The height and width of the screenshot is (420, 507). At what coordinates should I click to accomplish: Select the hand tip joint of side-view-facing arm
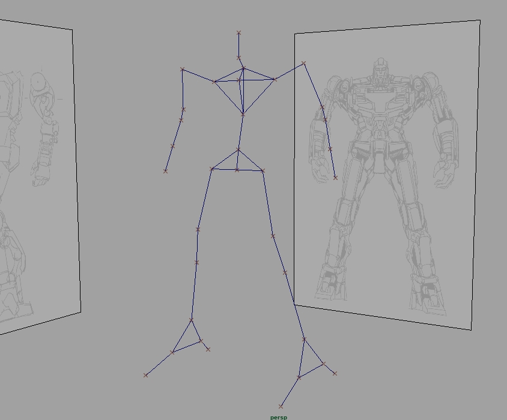(x=165, y=171)
